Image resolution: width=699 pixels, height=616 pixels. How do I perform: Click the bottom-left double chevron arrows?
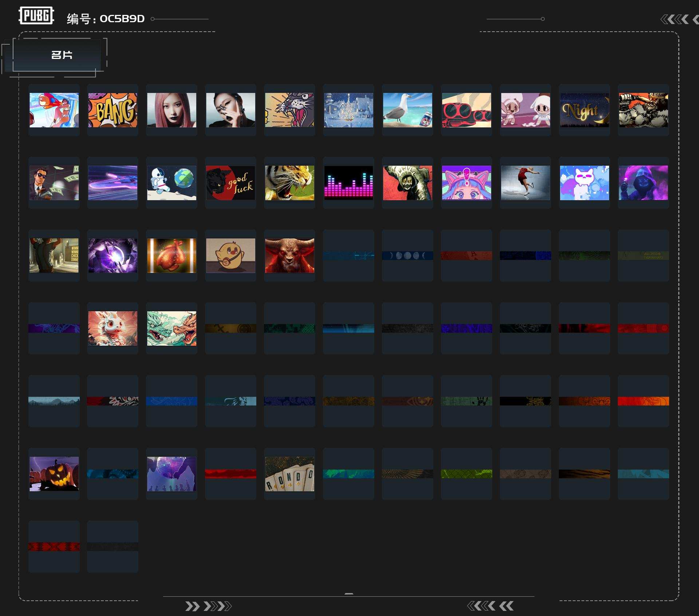pos(208,606)
